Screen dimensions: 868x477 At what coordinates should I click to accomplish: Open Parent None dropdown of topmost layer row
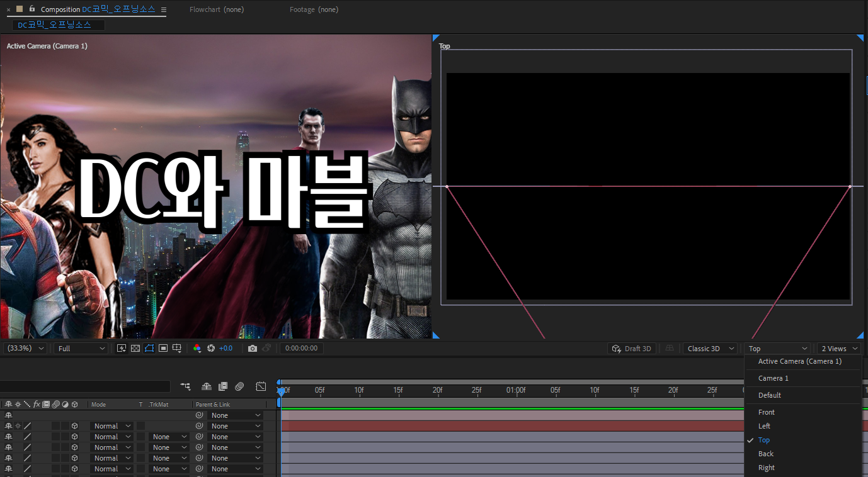pyautogui.click(x=234, y=415)
